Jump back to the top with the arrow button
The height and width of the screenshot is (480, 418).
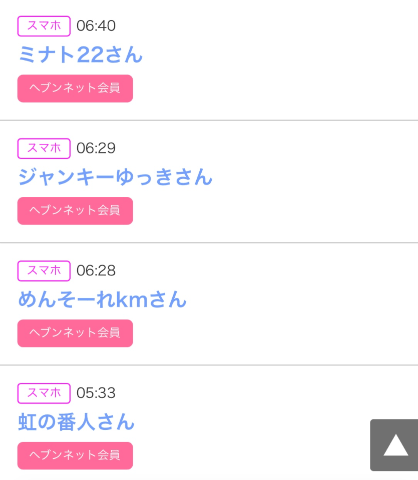click(394, 445)
